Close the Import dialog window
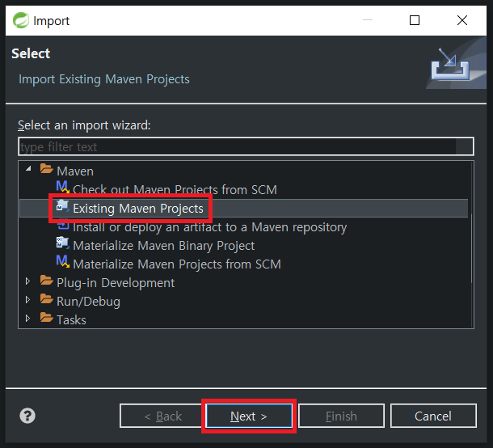493x448 pixels. 461,20
